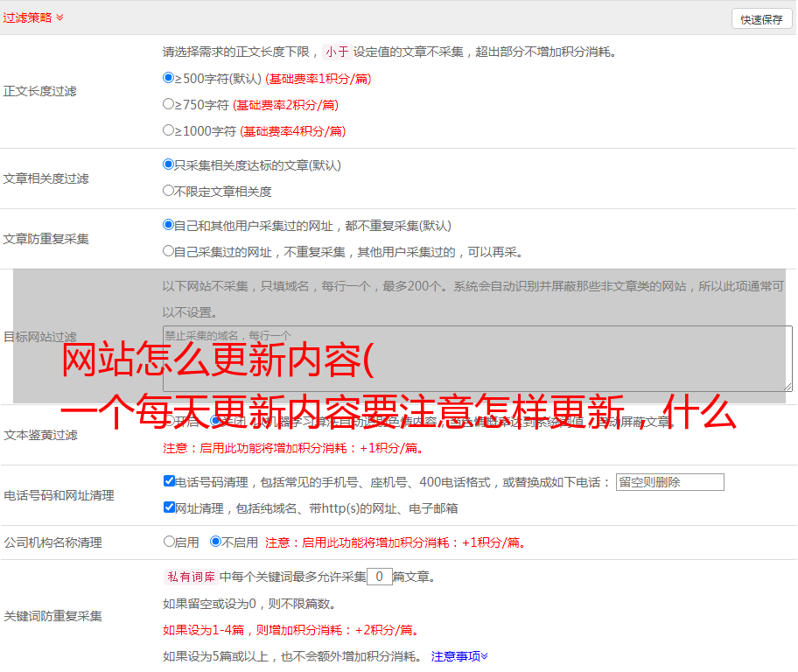Viewport: 798px width, 672px height.
Task: Click the 快速保存 button
Action: click(761, 19)
